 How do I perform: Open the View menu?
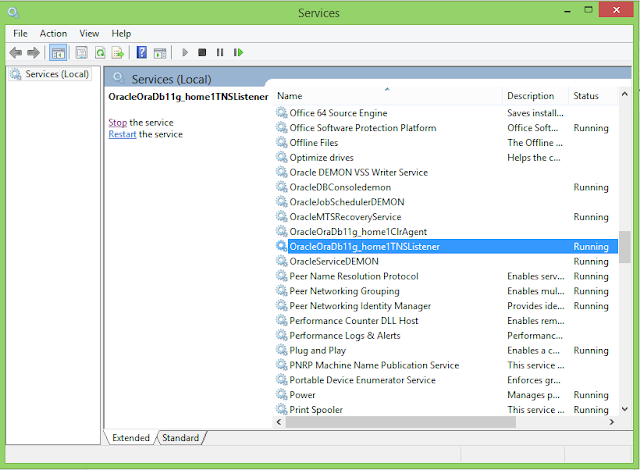pos(89,33)
